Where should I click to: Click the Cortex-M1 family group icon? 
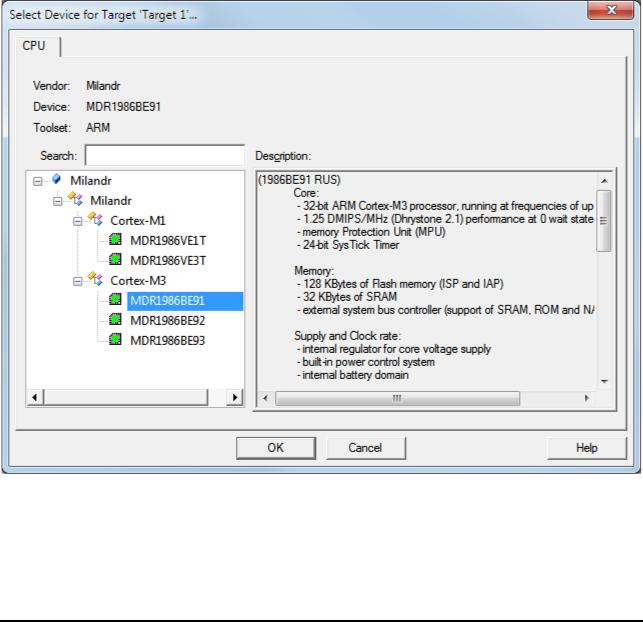tap(95, 219)
